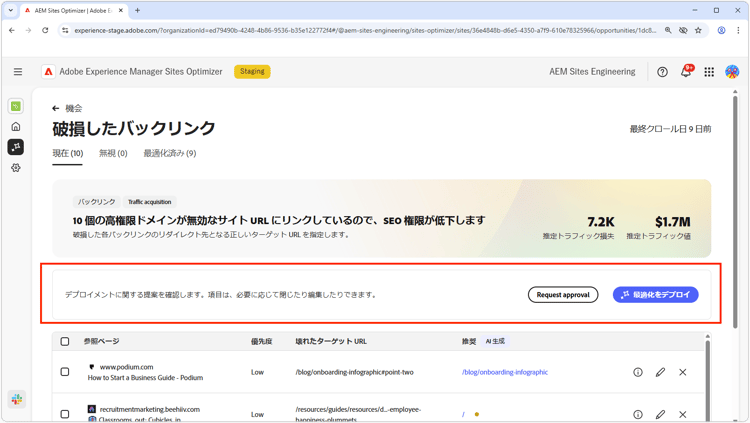Image resolution: width=750 pixels, height=423 pixels.
Task: Click the Adobe logo icon
Action: coord(48,72)
